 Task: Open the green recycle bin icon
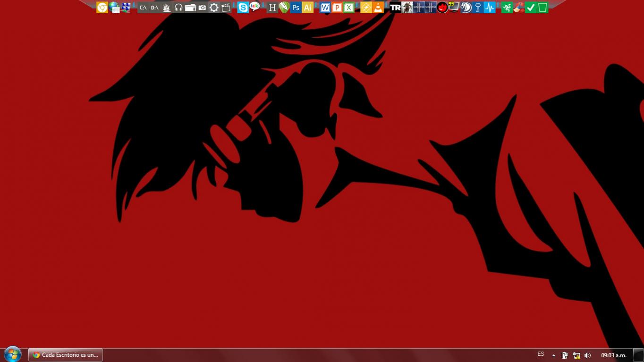click(542, 8)
